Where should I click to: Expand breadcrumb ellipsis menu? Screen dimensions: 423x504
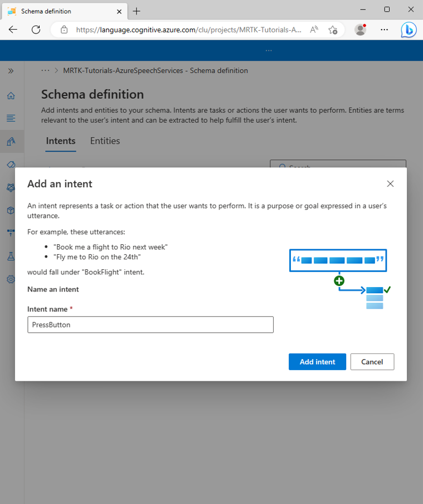click(45, 70)
